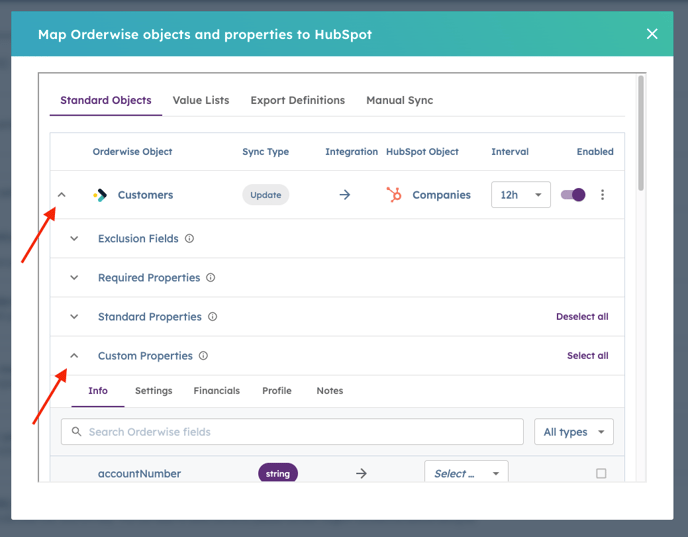Open the All types filter dropdown
This screenshot has height=537, width=688.
point(573,432)
